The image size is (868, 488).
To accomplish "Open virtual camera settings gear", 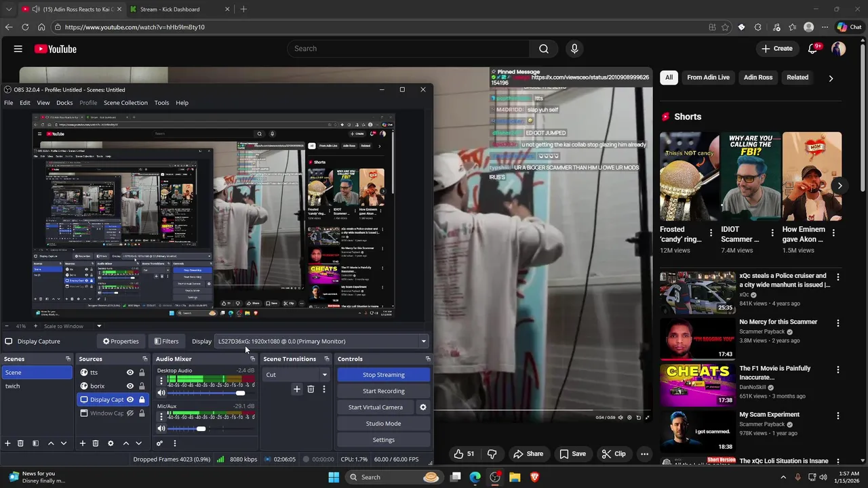I will pos(423,407).
